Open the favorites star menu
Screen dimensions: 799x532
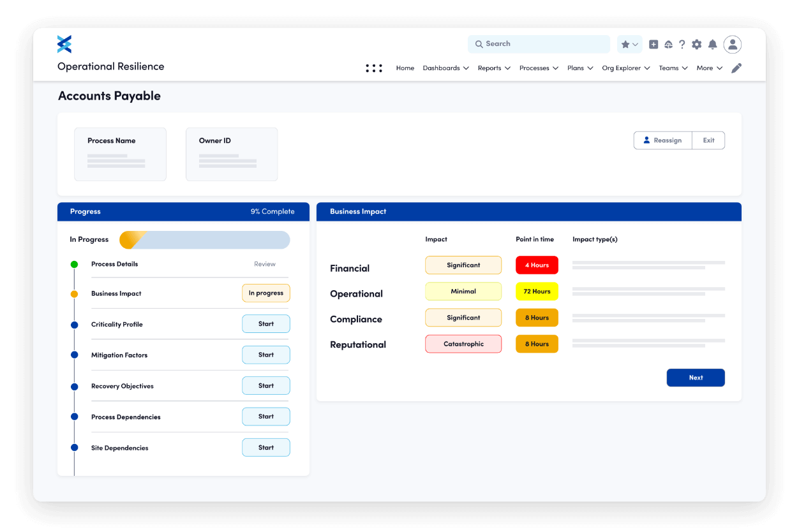627,43
